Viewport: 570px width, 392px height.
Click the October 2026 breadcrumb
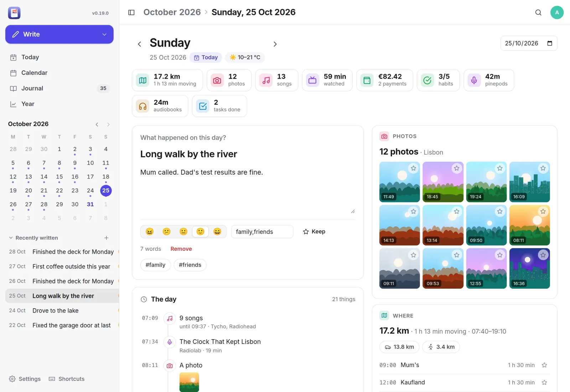pos(172,12)
